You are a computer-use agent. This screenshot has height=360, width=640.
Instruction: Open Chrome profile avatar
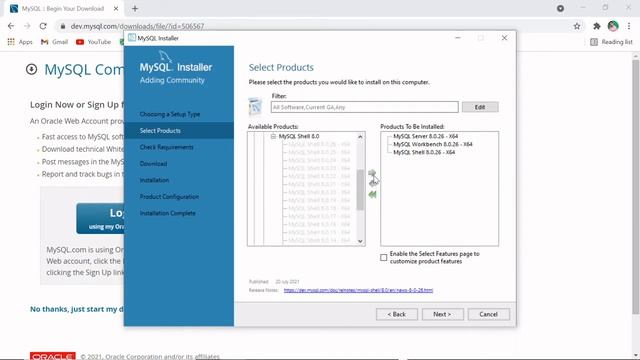[613, 26]
